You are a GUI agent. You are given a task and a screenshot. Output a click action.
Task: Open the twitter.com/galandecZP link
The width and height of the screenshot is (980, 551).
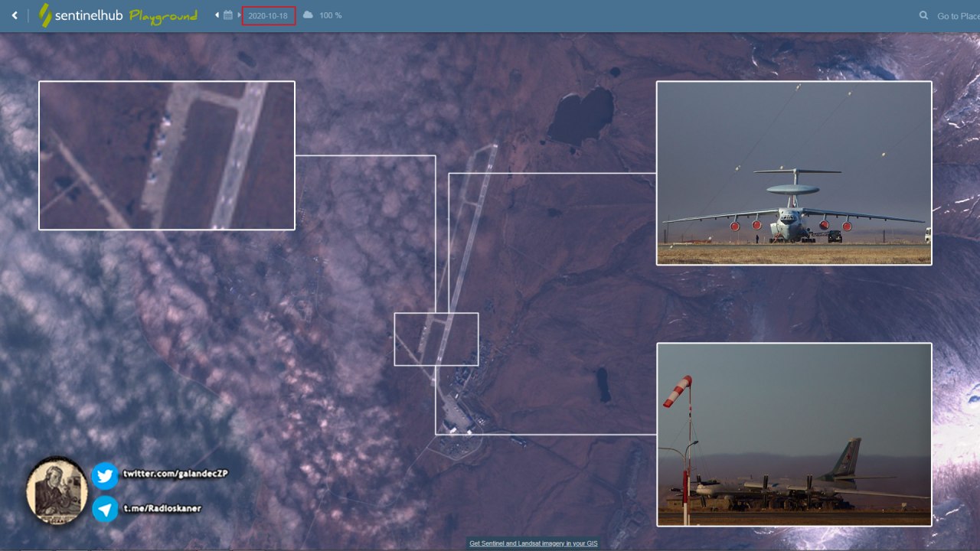coord(175,474)
